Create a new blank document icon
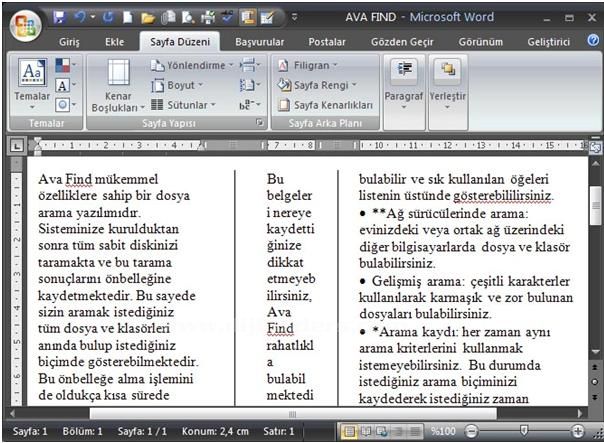Screen dimensions: 604x443 pos(128,17)
